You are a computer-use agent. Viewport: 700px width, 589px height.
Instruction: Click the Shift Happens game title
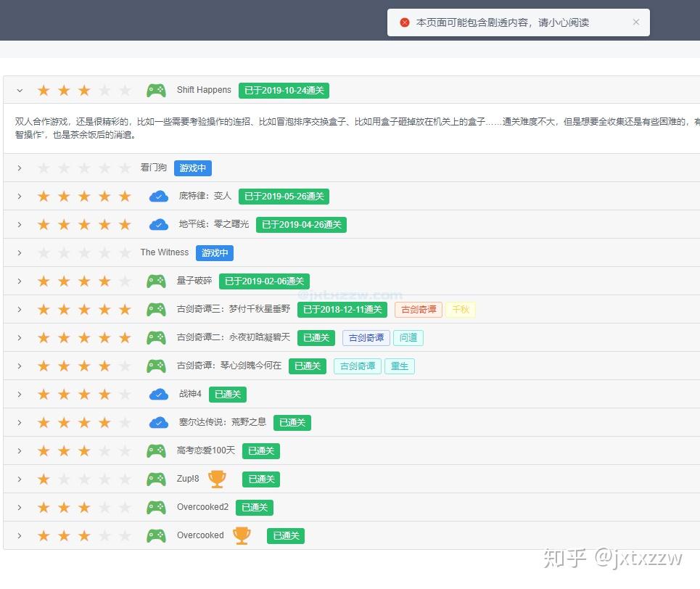tap(204, 90)
